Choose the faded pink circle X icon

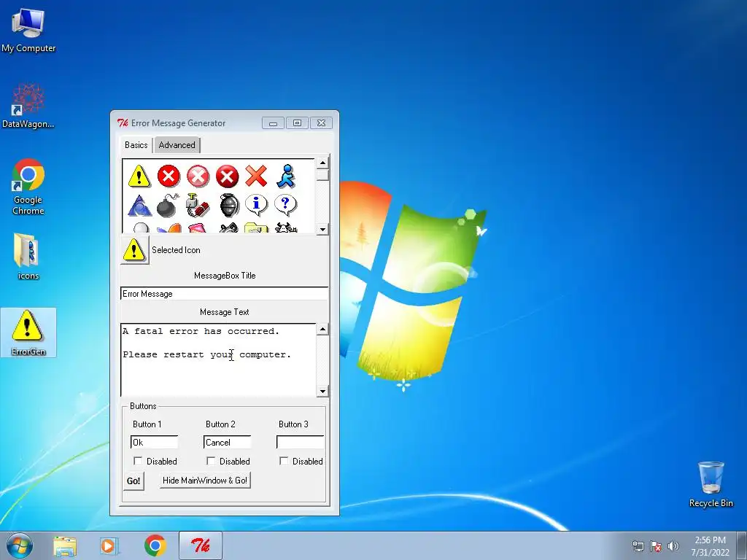[x=198, y=176]
